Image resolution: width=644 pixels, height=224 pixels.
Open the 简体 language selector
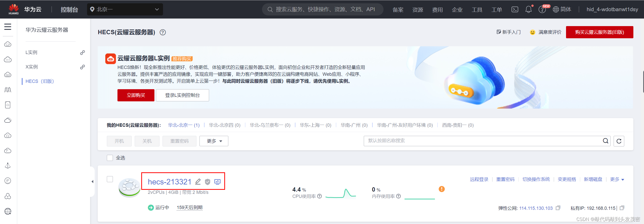[562, 9]
